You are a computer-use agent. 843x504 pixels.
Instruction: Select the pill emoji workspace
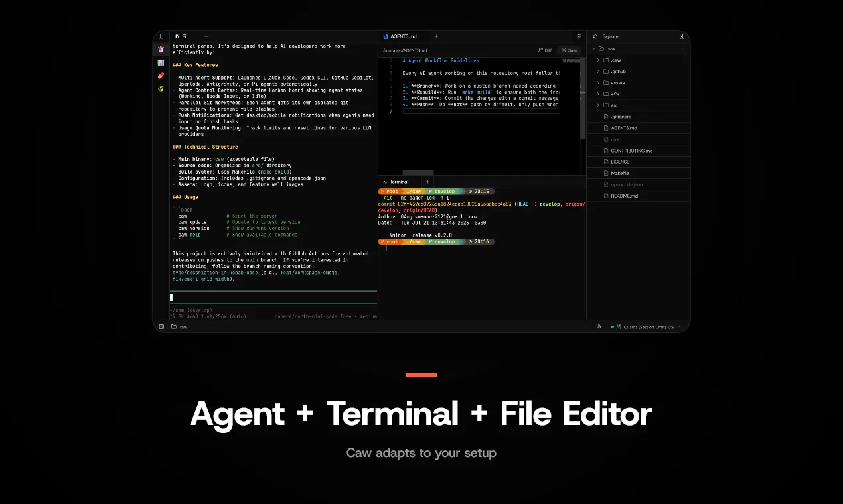point(161,76)
